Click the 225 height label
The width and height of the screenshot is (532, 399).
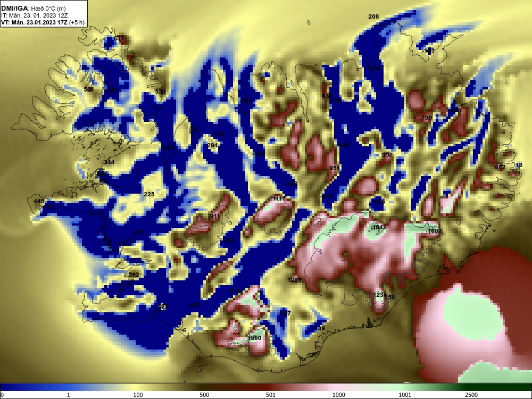point(149,194)
